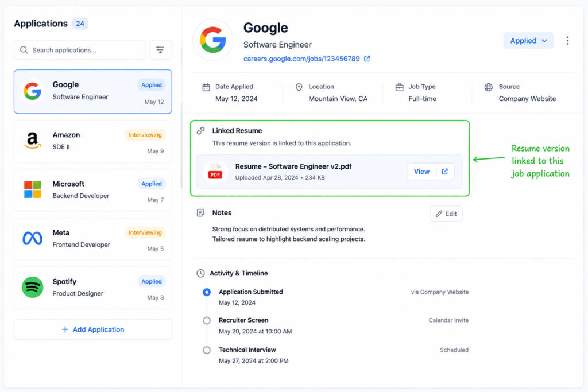
Task: Open the careers.google.com job link
Action: (x=301, y=59)
